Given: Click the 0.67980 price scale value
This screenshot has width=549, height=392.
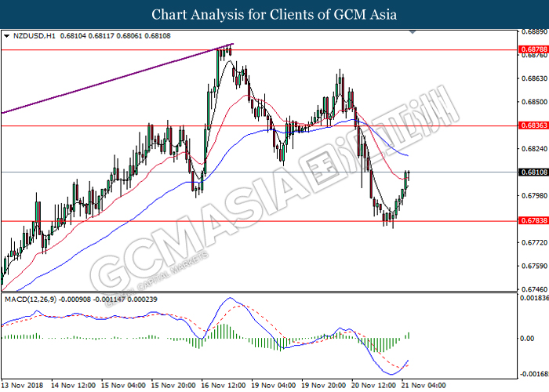Looking at the screenshot, I should 534,195.
